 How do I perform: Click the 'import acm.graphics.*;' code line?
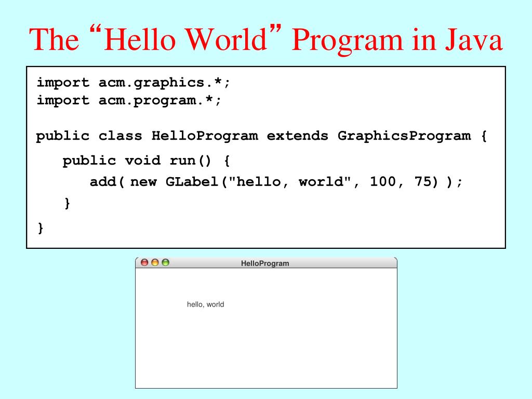click(134, 83)
